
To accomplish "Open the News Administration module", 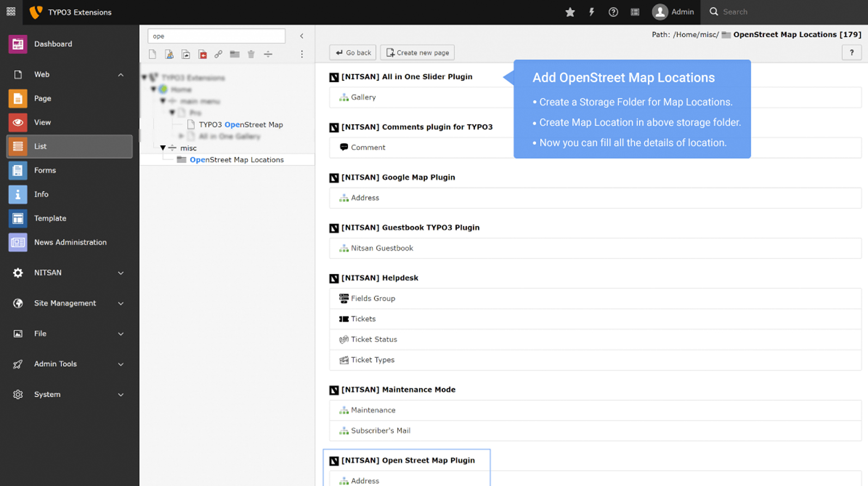I will click(70, 242).
